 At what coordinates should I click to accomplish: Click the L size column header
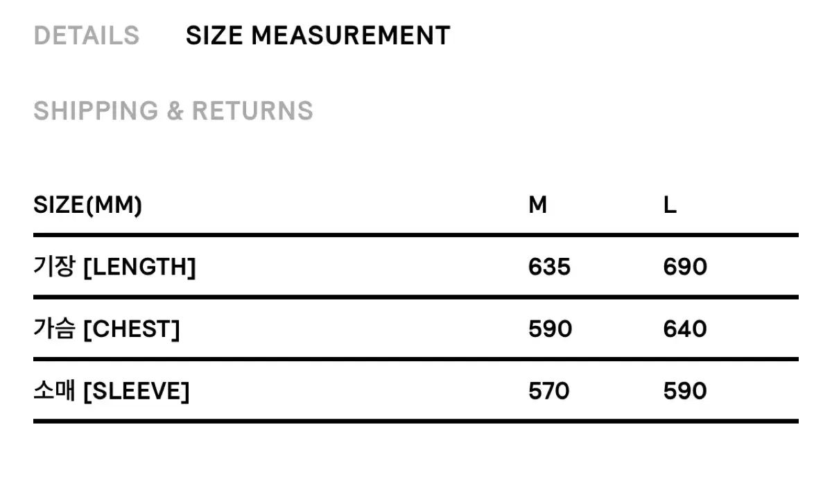[670, 205]
